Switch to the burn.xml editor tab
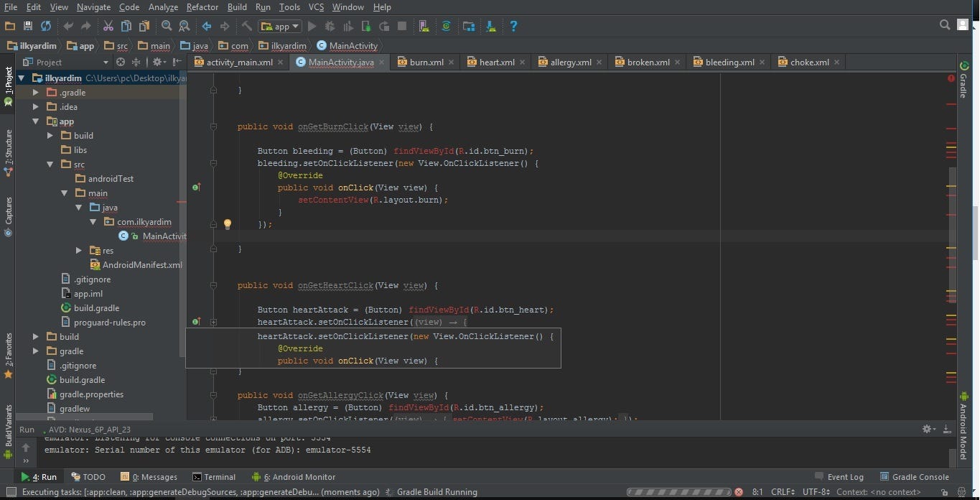 coord(426,62)
